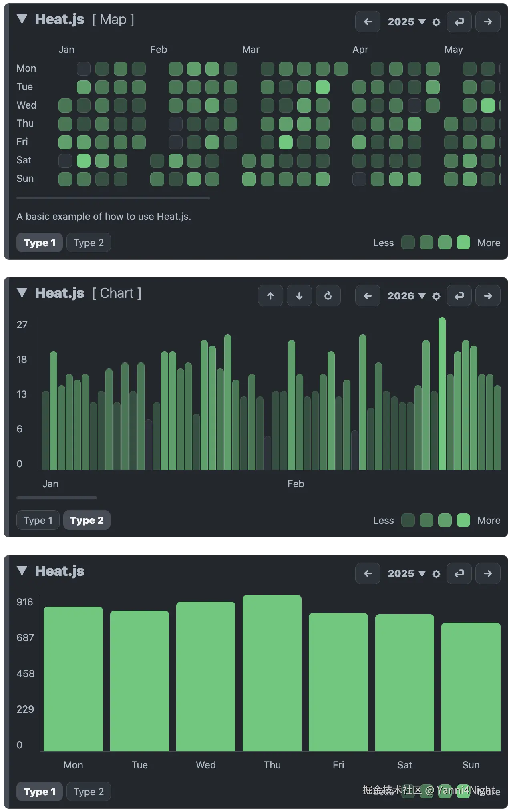This screenshot has height=812, width=511.
Task: Click return-to-current-year button in Map panel
Action: pos(459,22)
